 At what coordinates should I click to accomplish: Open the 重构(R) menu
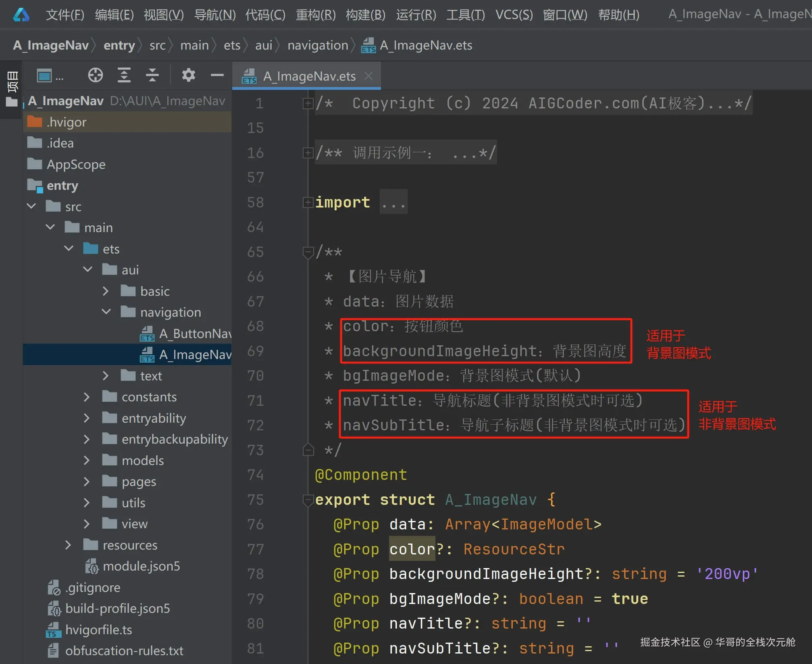(315, 15)
